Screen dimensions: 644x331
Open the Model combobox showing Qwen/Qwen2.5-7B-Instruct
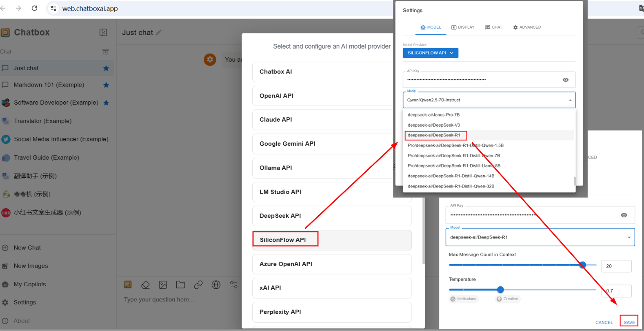(x=489, y=100)
